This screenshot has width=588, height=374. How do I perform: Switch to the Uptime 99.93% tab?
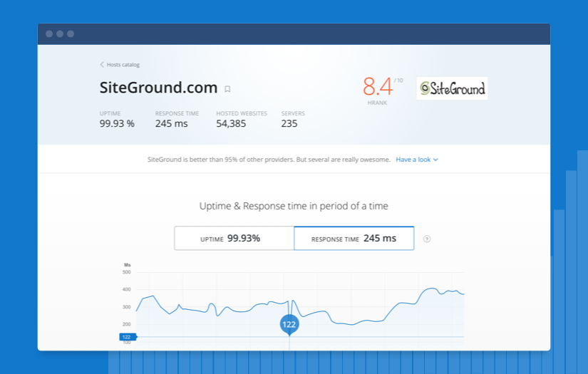[x=234, y=239]
